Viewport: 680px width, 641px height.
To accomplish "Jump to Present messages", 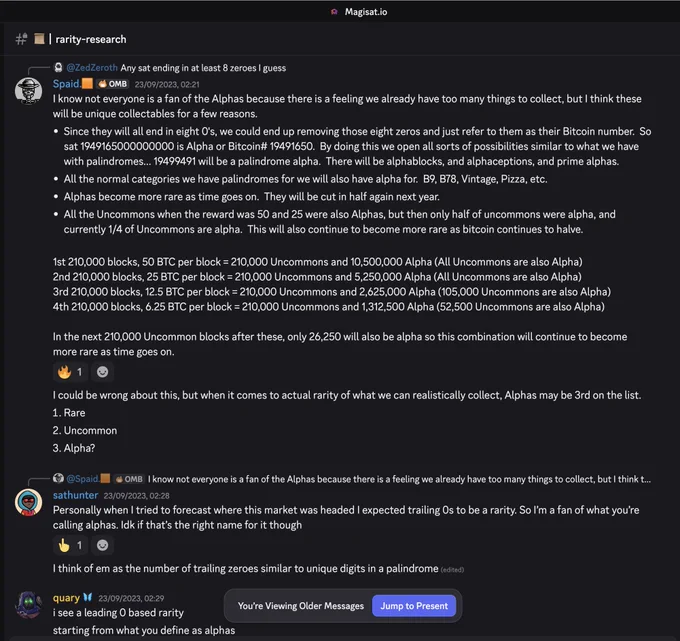I will pyautogui.click(x=414, y=606).
